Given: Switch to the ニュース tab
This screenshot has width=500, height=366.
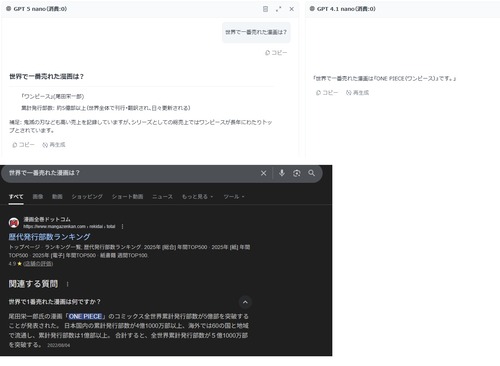Looking at the screenshot, I should pyautogui.click(x=162, y=197).
